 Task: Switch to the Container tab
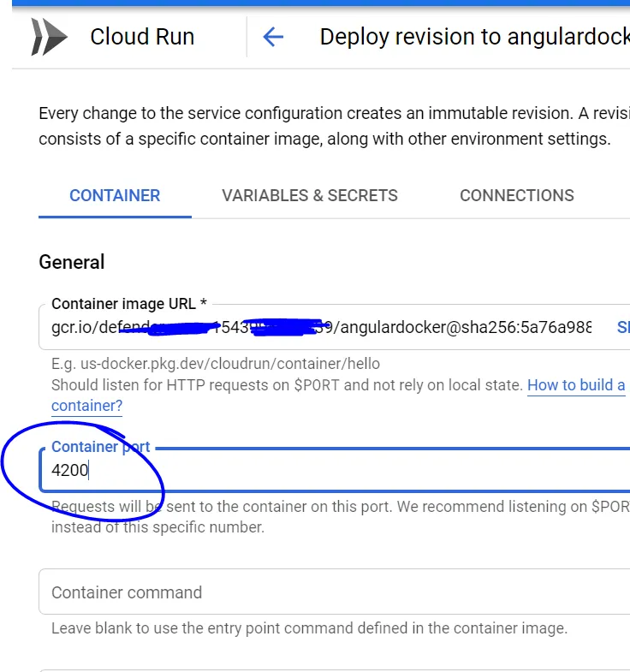pyautogui.click(x=115, y=196)
